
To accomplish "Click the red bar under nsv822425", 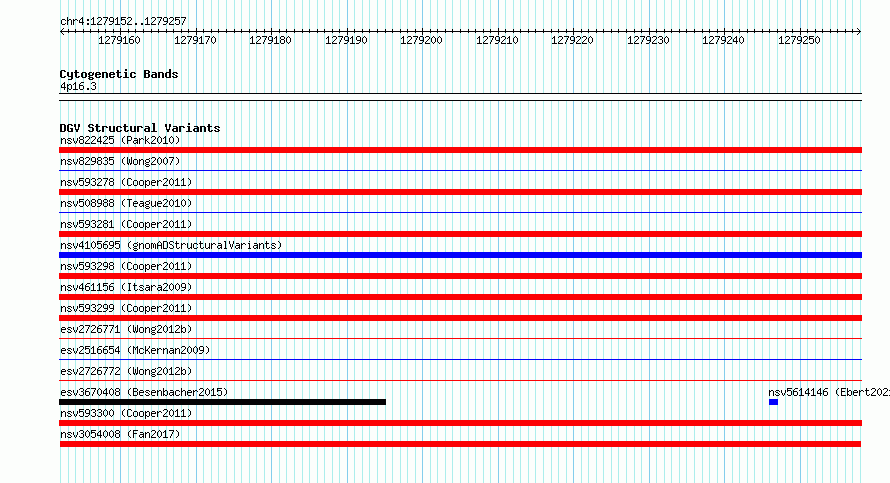I will [460, 150].
